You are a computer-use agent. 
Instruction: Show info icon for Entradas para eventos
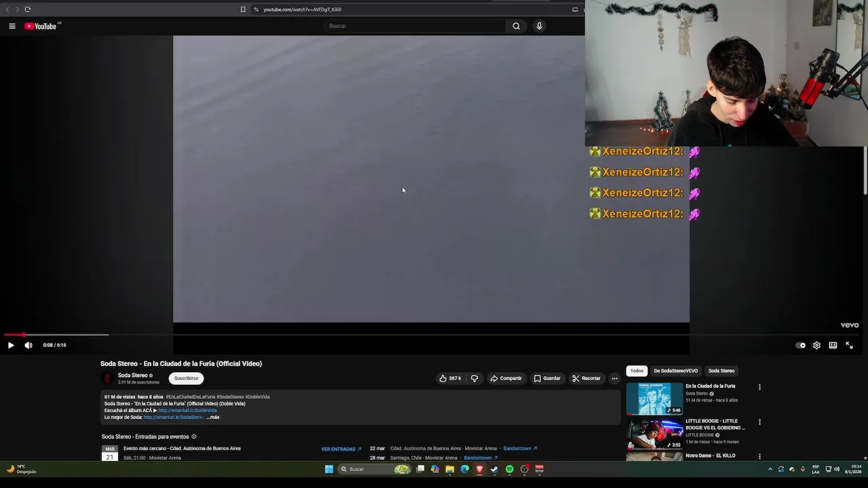(194, 436)
